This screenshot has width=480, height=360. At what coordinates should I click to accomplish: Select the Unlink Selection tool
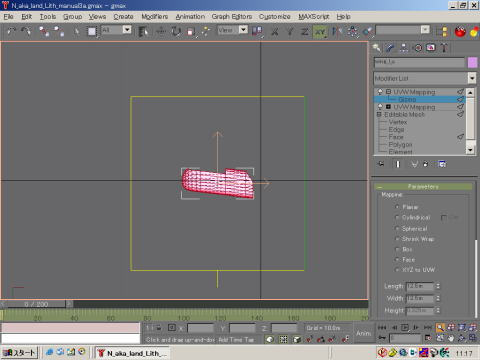[x=59, y=31]
